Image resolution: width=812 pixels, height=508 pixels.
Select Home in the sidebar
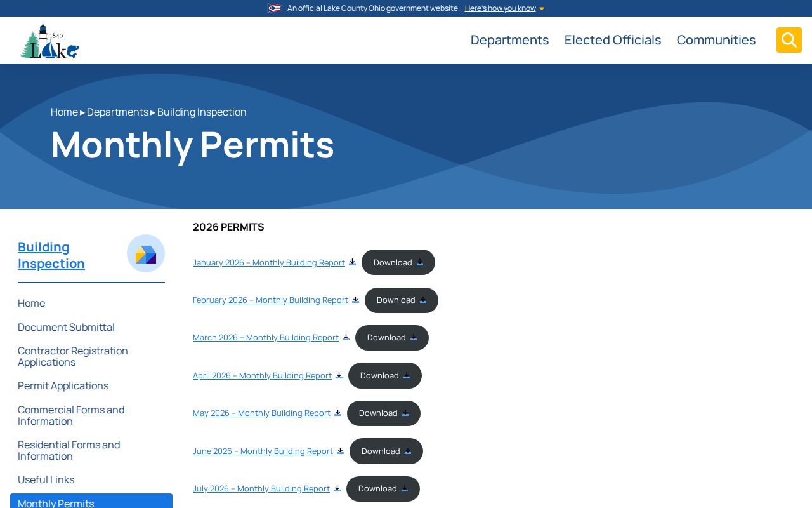(31, 303)
